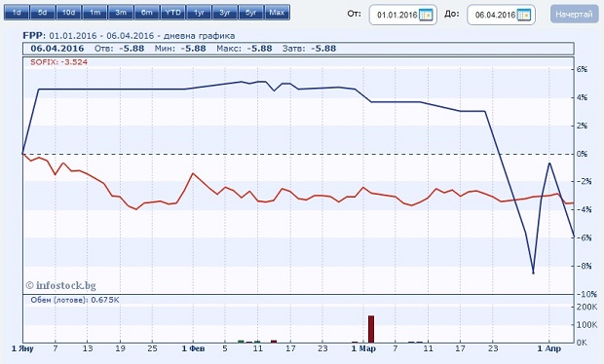
Task: Show year-to-date with YTD button
Action: point(173,13)
